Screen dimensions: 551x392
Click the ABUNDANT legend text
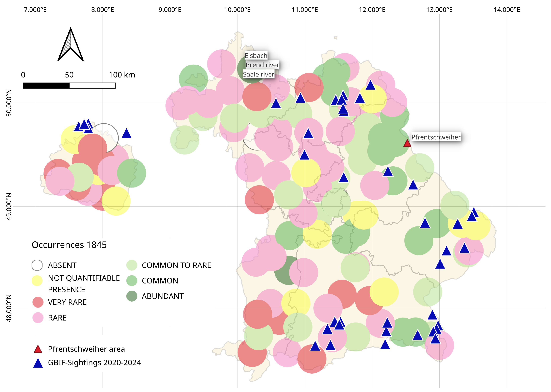[x=163, y=296]
